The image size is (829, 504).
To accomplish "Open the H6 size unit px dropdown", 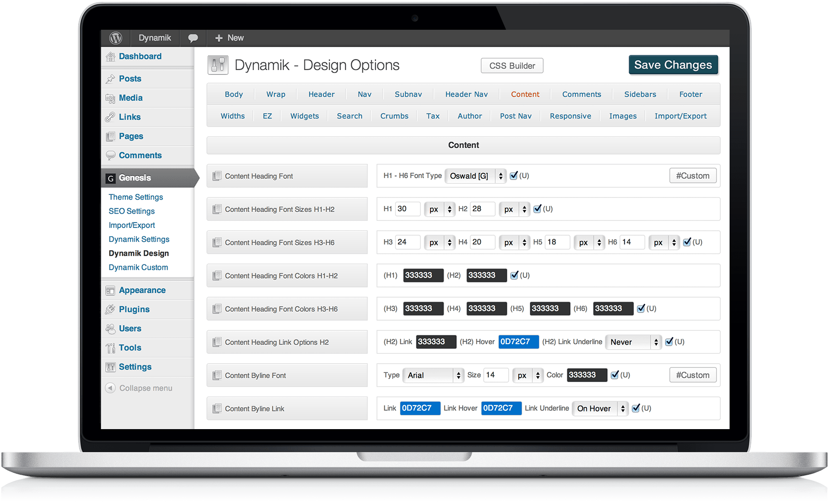I will point(664,242).
